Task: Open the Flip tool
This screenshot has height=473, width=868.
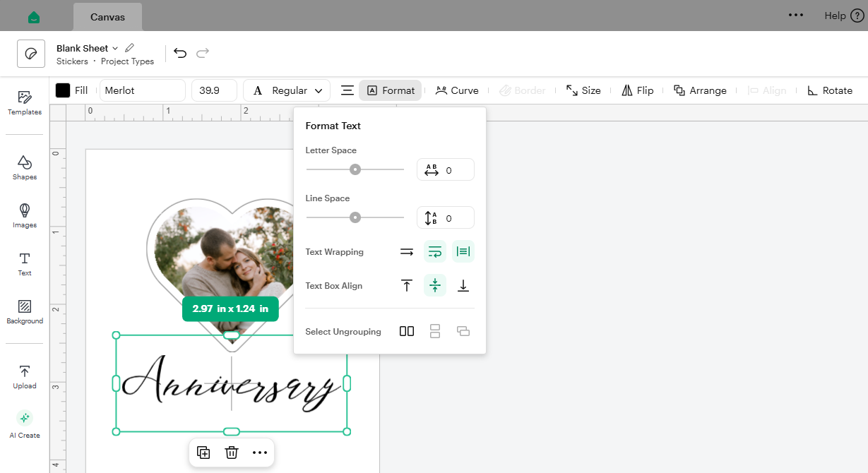Action: click(637, 90)
